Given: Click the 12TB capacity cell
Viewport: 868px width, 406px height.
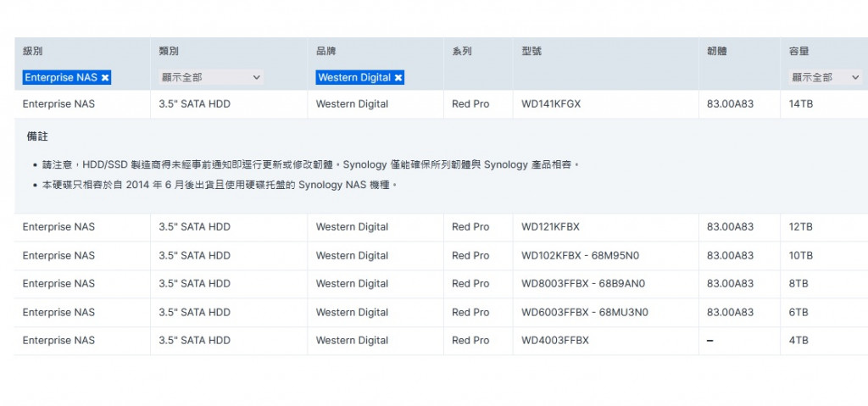Looking at the screenshot, I should (800, 226).
